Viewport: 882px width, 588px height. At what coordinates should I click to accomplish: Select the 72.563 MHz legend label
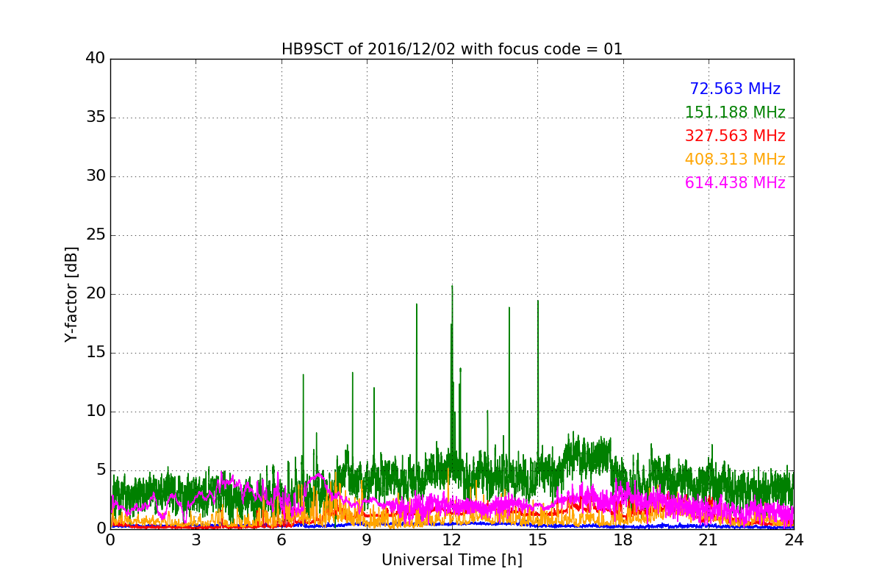(x=735, y=89)
